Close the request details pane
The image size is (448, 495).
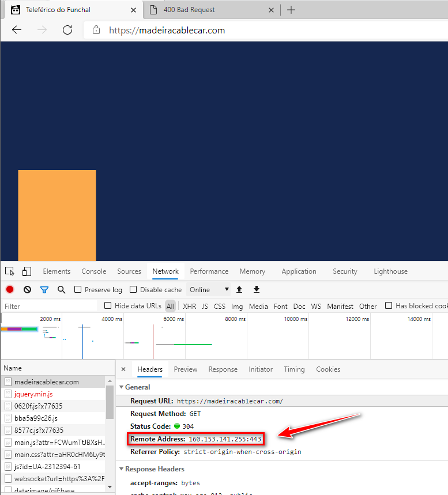coord(123,369)
